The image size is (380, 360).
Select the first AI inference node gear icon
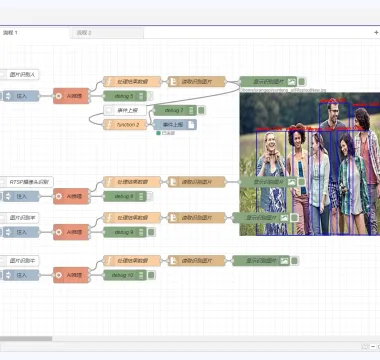tap(59, 96)
